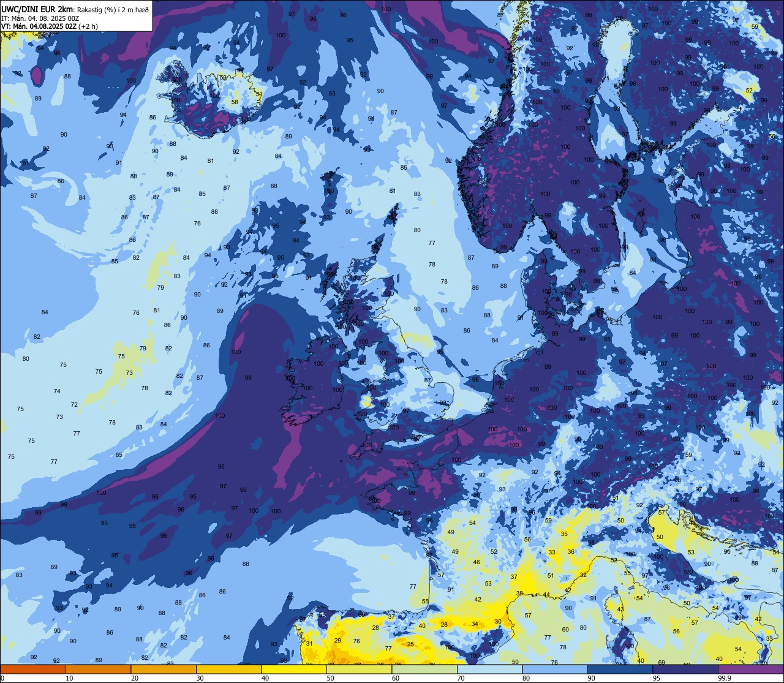Click the pale blue 70–80 legend segment
The image size is (784, 683).
489,670
